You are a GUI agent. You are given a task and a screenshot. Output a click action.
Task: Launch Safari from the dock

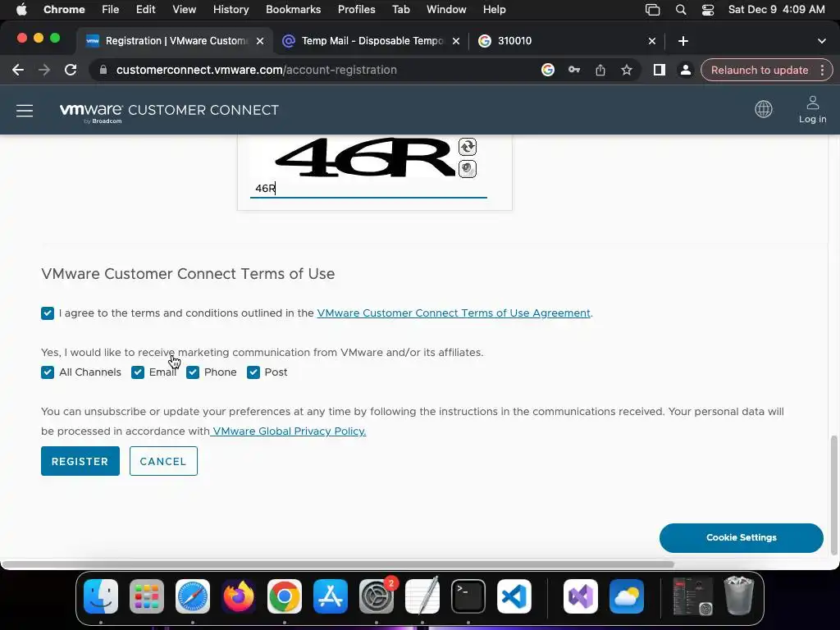[193, 596]
